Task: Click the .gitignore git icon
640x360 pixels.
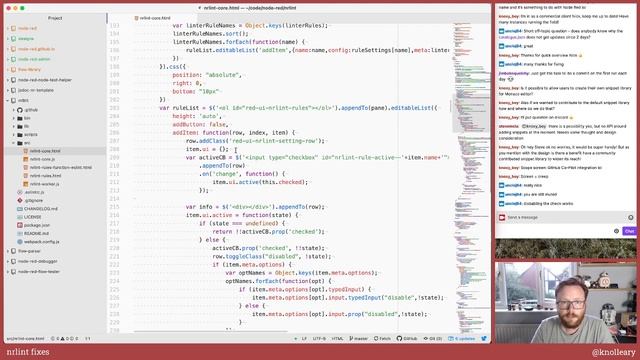Action: tap(20, 200)
